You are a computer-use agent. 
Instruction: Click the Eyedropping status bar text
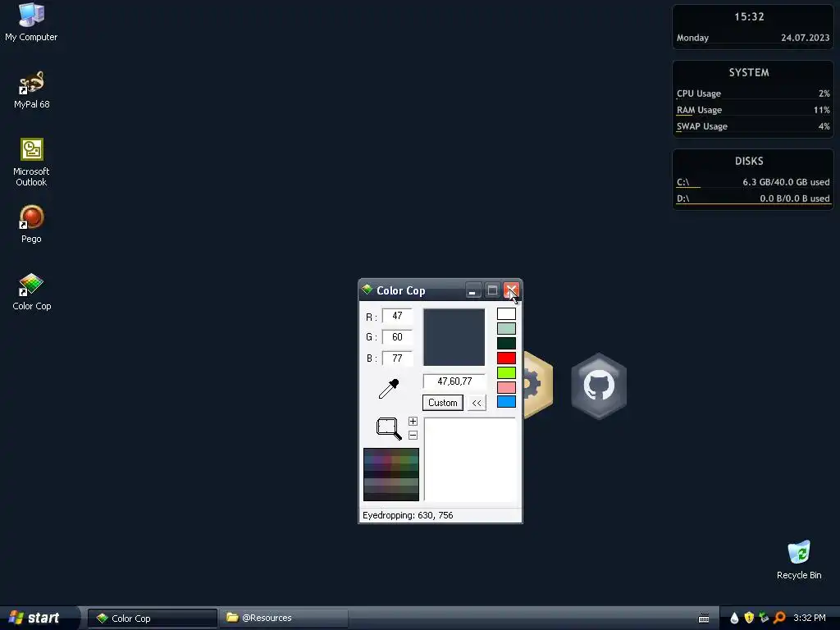pos(408,515)
